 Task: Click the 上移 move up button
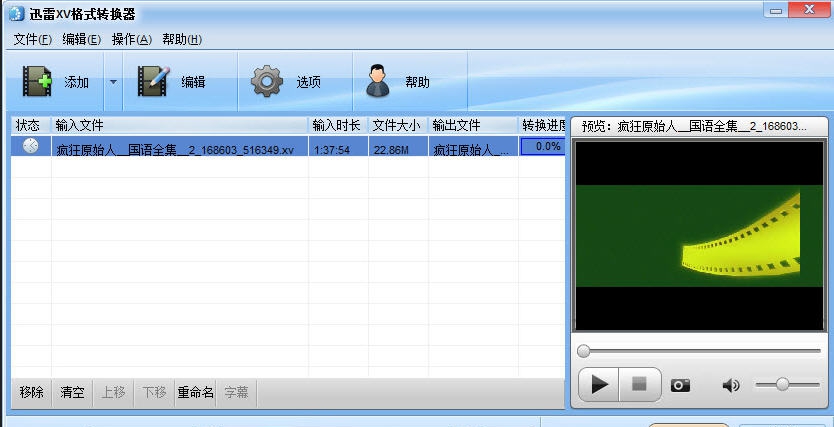113,393
